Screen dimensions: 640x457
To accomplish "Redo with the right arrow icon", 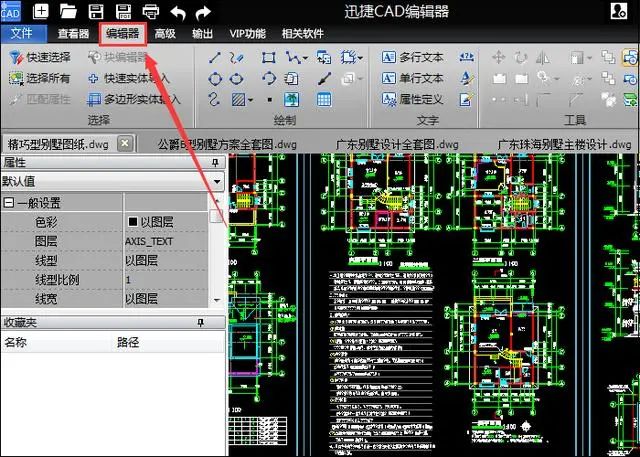I will tap(203, 12).
